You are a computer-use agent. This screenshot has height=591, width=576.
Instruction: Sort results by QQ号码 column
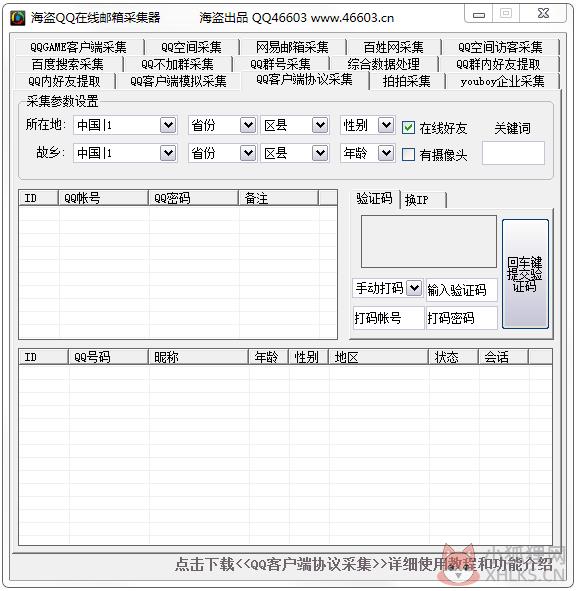109,357
